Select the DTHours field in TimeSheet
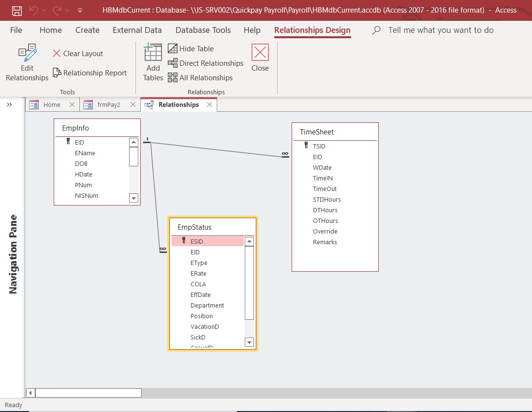The width and height of the screenshot is (532, 412). 325,210
